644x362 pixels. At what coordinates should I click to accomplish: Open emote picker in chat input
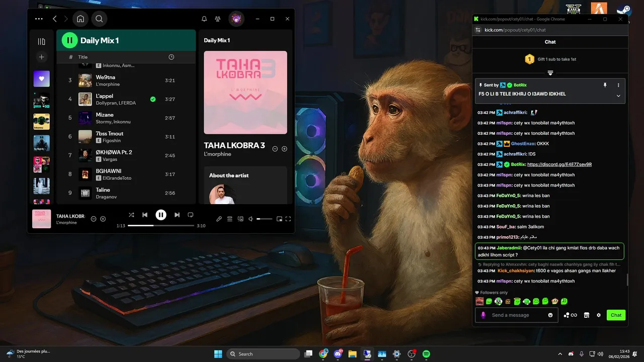[550, 315]
